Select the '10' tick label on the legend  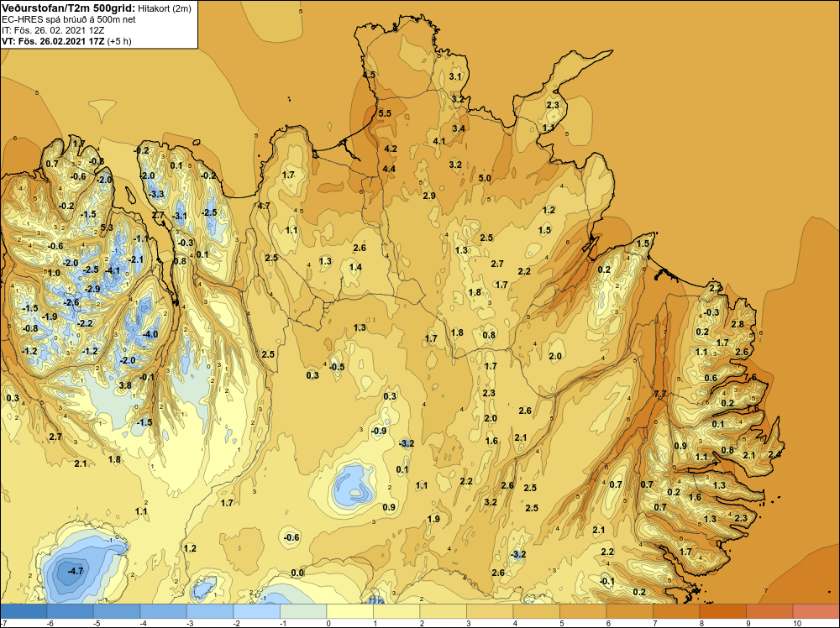point(796,623)
